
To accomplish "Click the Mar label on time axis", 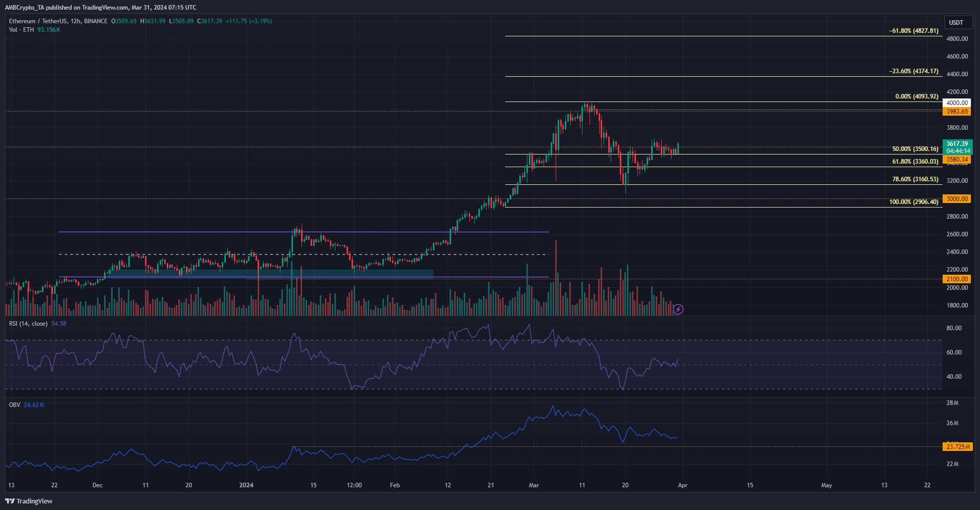I will [534, 485].
